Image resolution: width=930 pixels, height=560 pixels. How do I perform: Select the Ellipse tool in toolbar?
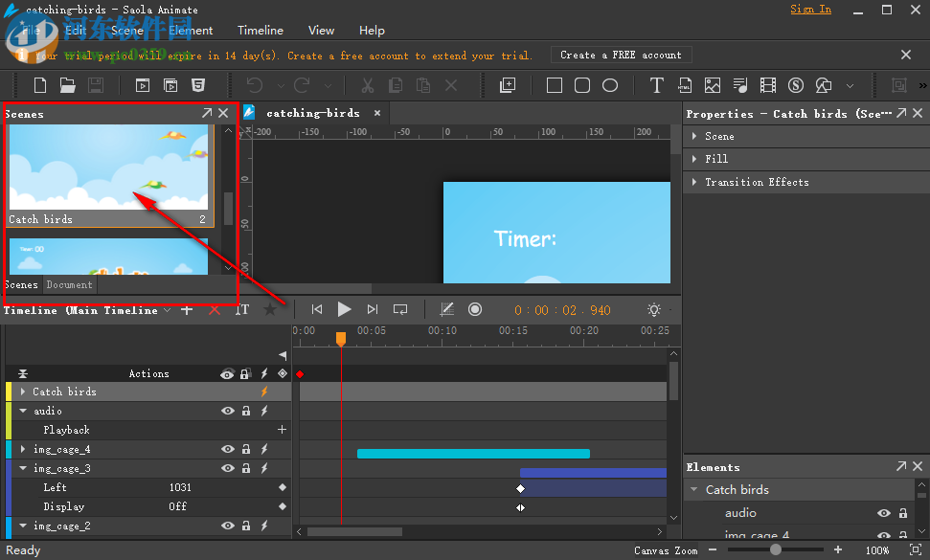pyautogui.click(x=609, y=85)
